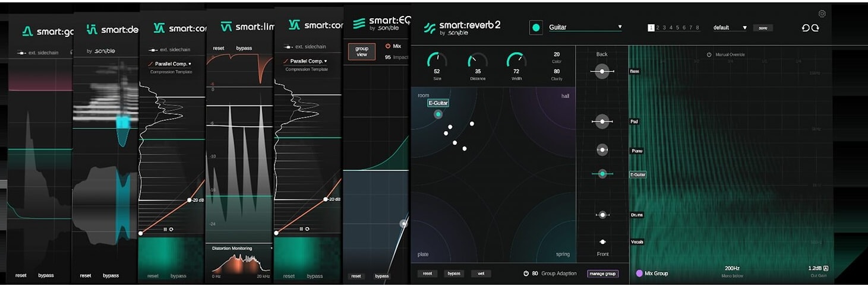
Task: Click the smart:EQ logo icon
Action: (x=359, y=24)
